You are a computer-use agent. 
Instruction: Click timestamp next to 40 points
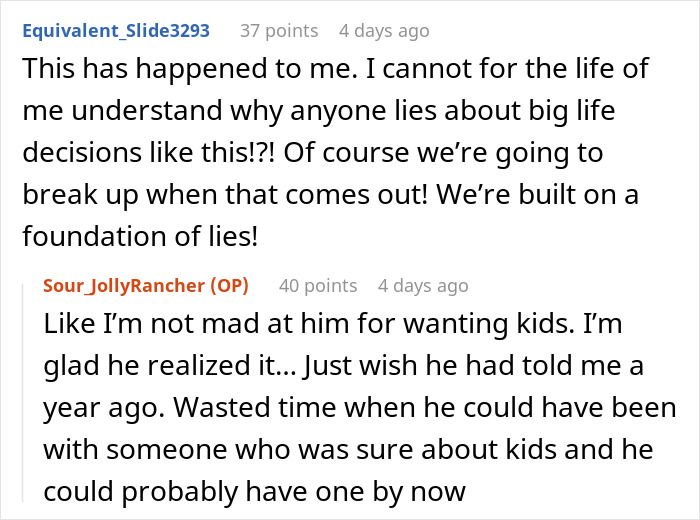pos(423,285)
